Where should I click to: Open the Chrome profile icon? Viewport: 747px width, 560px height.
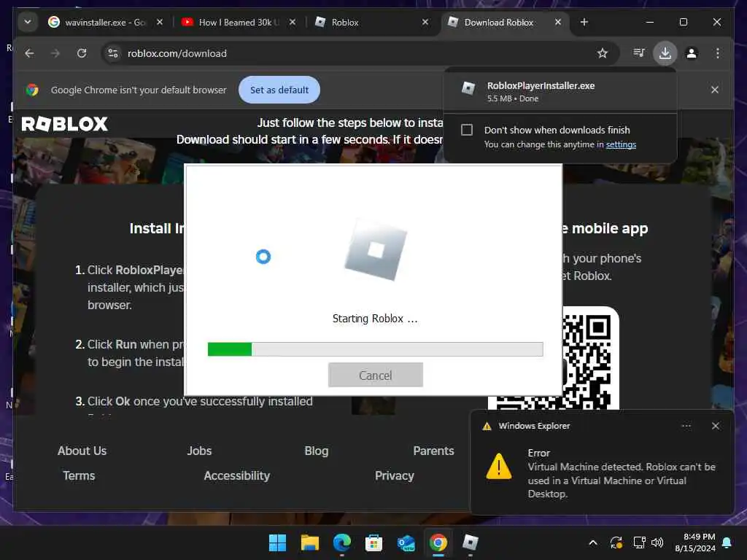tap(692, 53)
